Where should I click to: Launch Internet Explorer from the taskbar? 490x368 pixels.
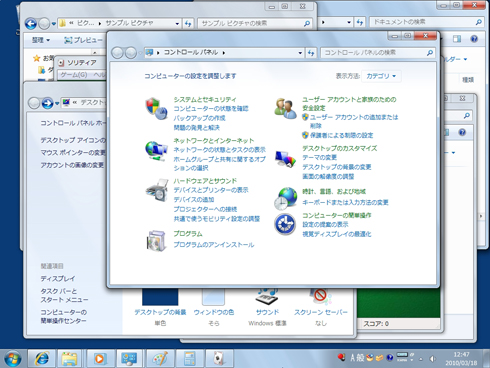(41, 359)
